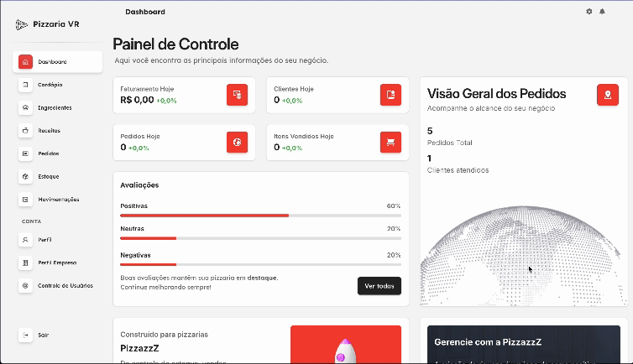Screen dimensions: 633x364
Task: Open the Pedidos sidebar link
Action: point(57,153)
